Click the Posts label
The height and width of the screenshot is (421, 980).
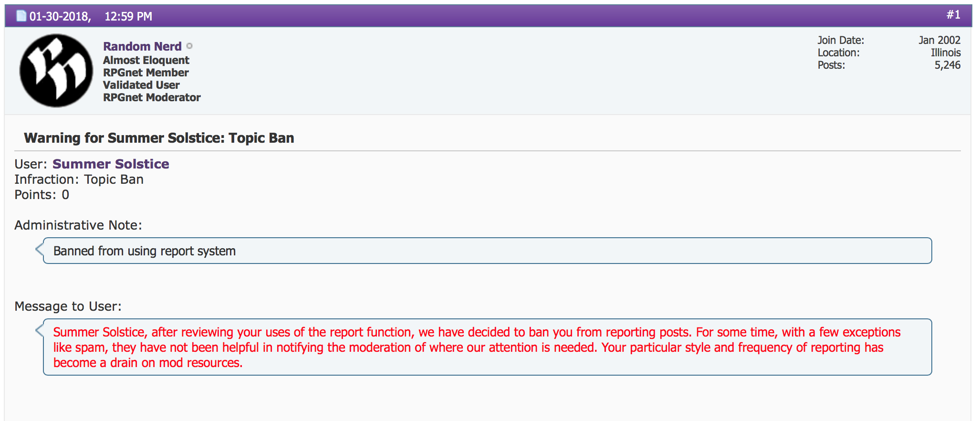[831, 65]
